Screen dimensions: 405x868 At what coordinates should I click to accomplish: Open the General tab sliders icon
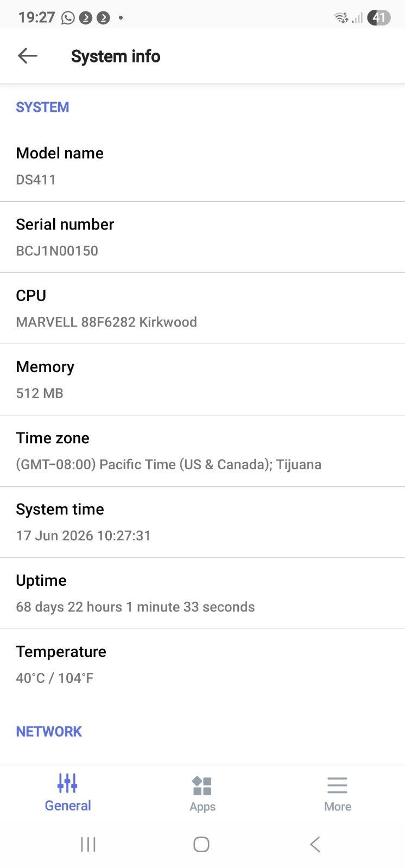[67, 783]
